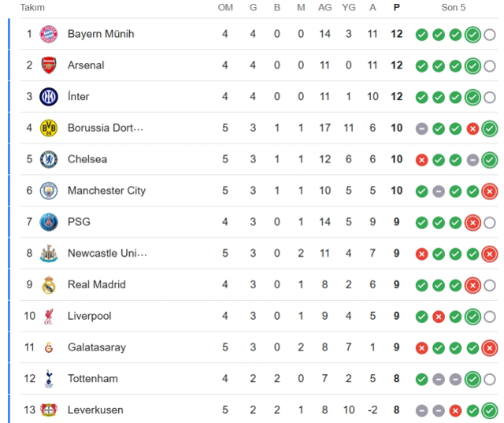Click the Galatasaray crest icon

click(49, 347)
